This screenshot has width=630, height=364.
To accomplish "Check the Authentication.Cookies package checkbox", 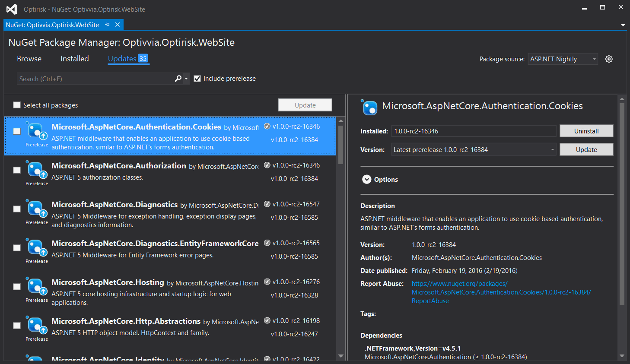I will tap(17, 131).
